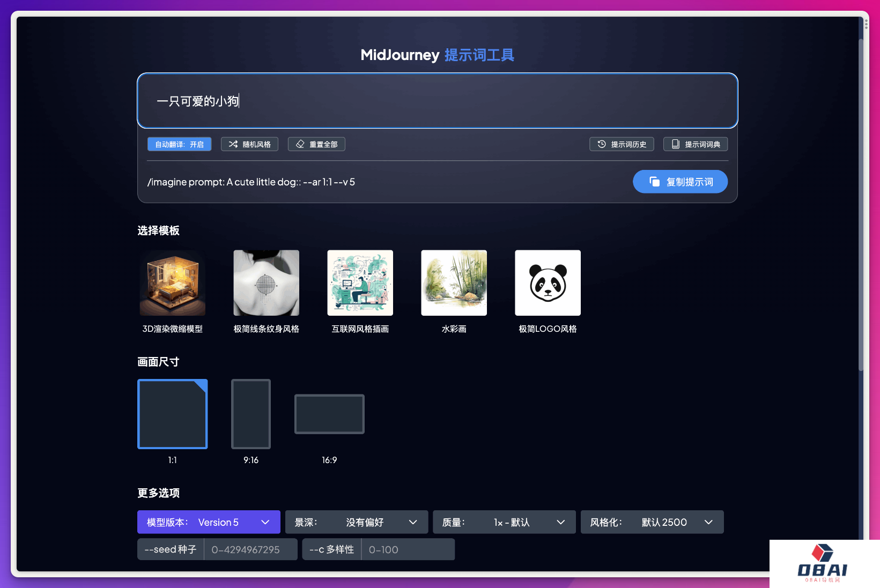Viewport: 880px width, 588px height.
Task: Click the page's vertical scrollbar
Action: 861,204
